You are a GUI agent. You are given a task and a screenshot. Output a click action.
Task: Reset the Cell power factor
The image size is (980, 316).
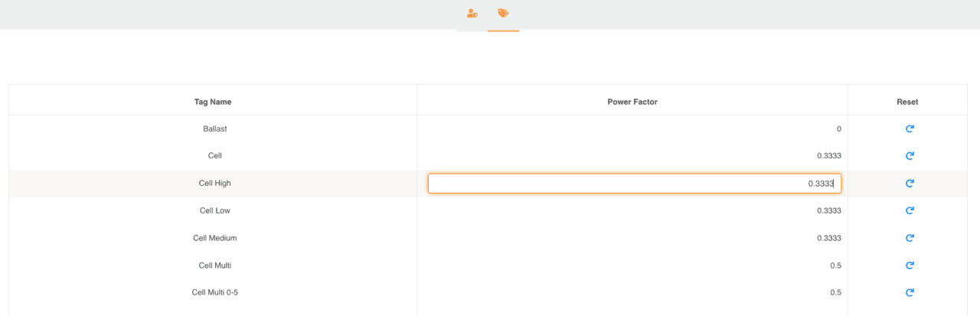(910, 155)
